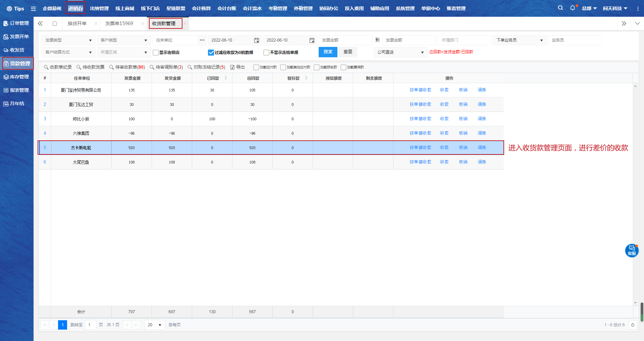Viewport: 644px width, 341px height.
Task: Click the search magnifier icon in top bar
Action: tap(560, 8)
